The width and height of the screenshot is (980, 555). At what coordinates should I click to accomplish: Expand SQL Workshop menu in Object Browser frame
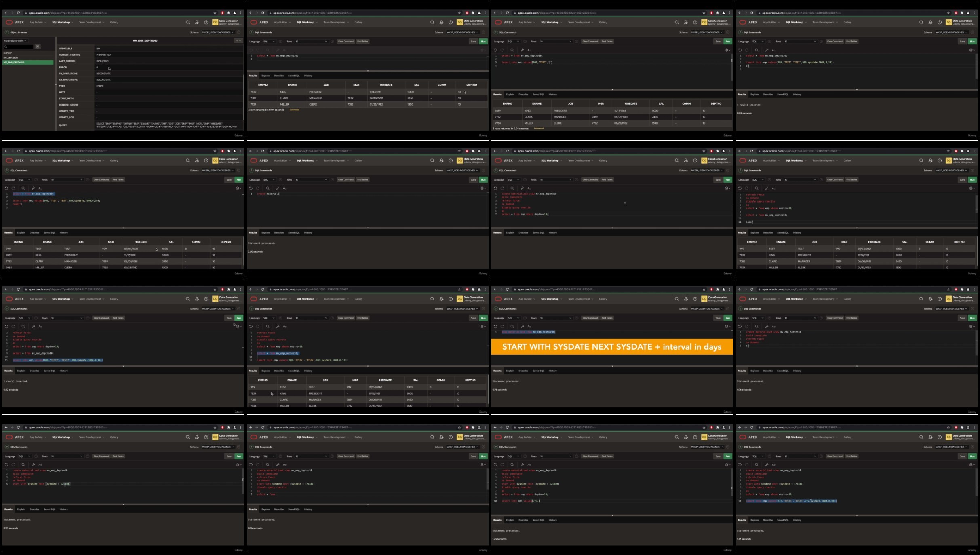click(x=62, y=22)
